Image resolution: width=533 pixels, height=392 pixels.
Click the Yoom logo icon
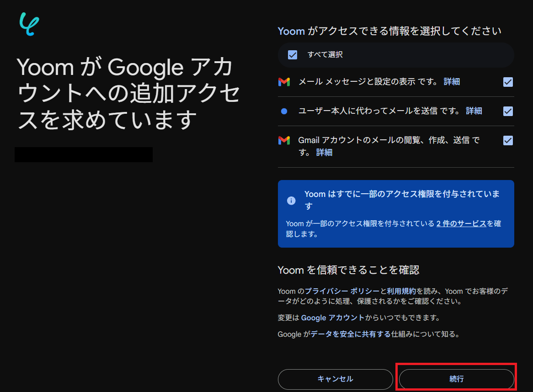29,24
